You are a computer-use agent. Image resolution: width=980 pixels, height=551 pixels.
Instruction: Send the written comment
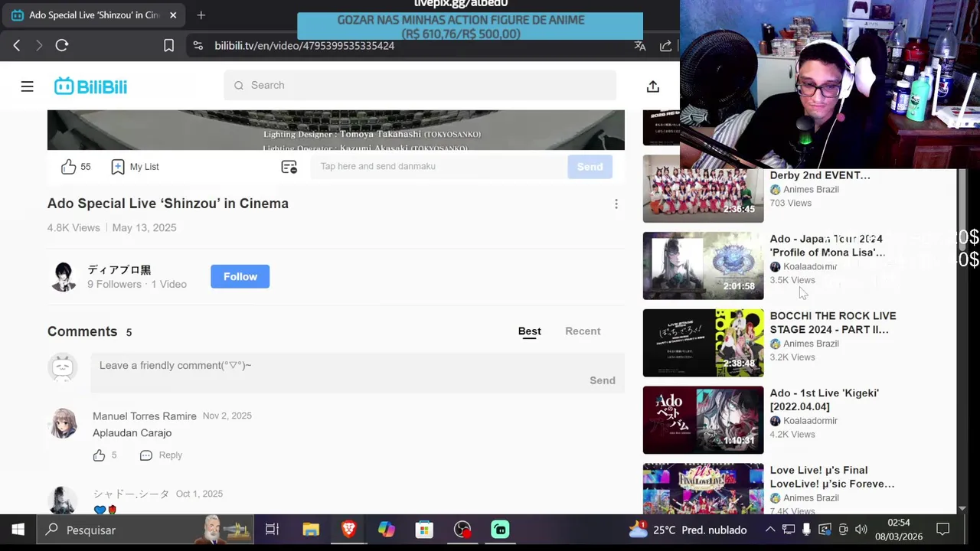[603, 380]
